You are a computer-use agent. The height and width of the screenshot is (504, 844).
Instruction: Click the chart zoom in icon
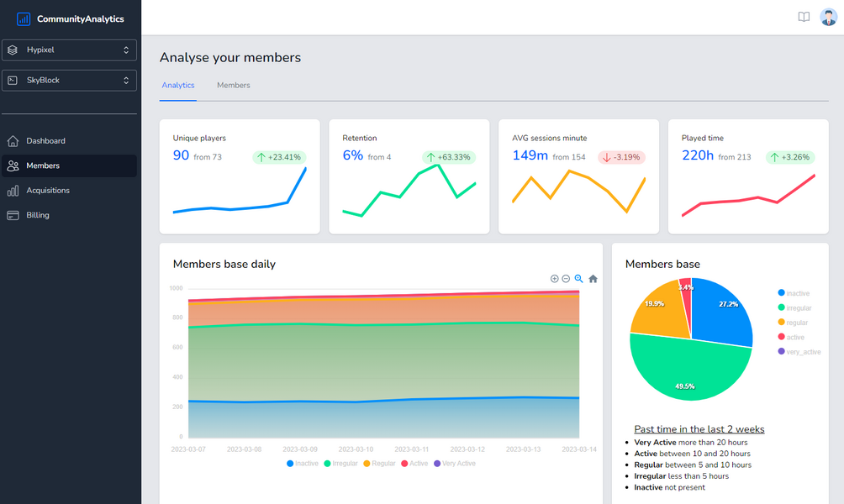[x=554, y=279]
